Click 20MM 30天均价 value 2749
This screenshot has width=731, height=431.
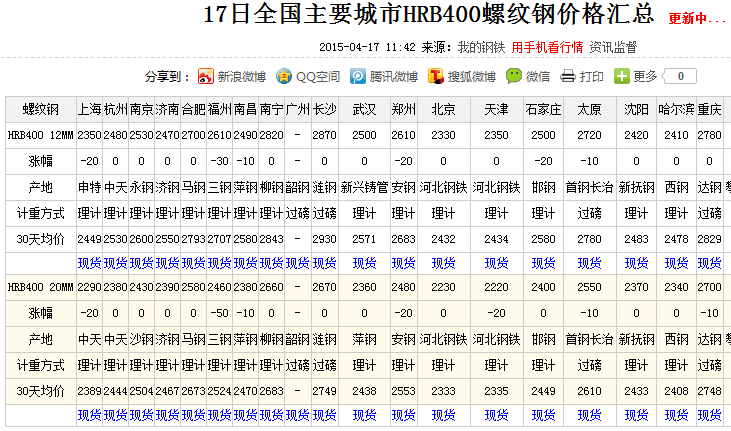click(324, 391)
